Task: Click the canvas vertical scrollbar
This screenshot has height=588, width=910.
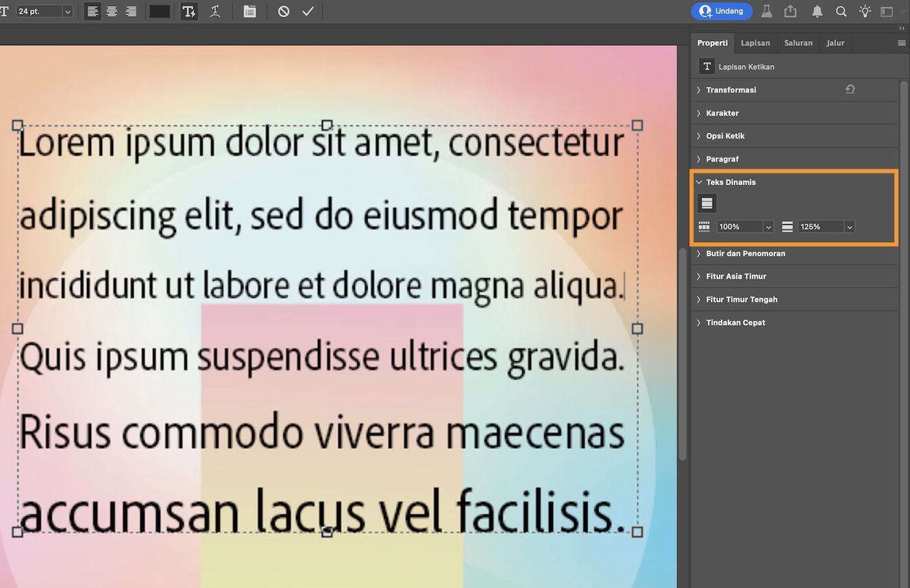Action: [x=682, y=354]
